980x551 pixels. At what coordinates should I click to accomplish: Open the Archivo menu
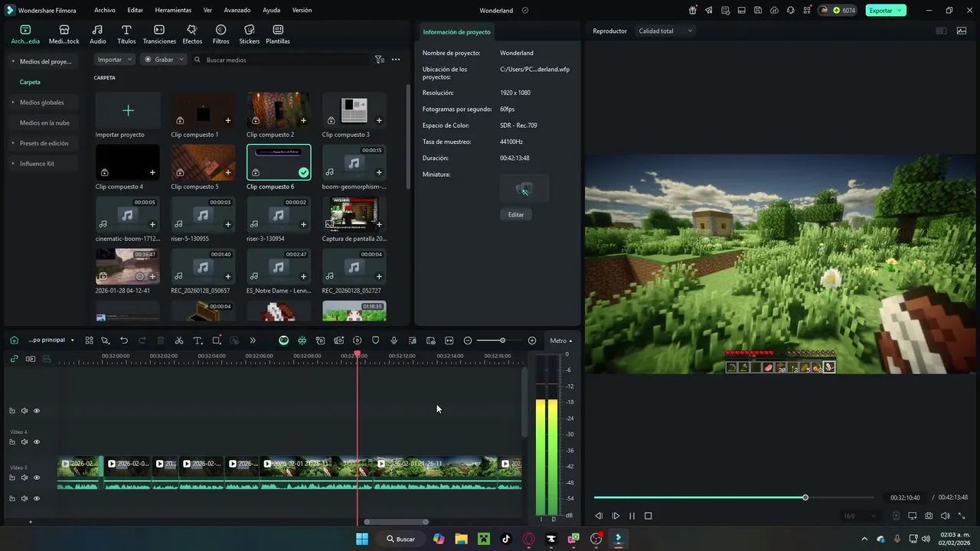click(105, 11)
